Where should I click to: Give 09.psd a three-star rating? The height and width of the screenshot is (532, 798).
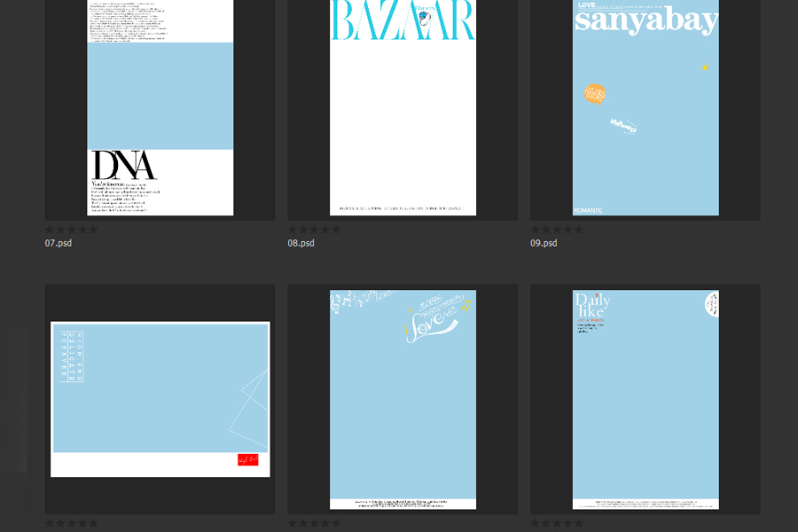click(558, 230)
